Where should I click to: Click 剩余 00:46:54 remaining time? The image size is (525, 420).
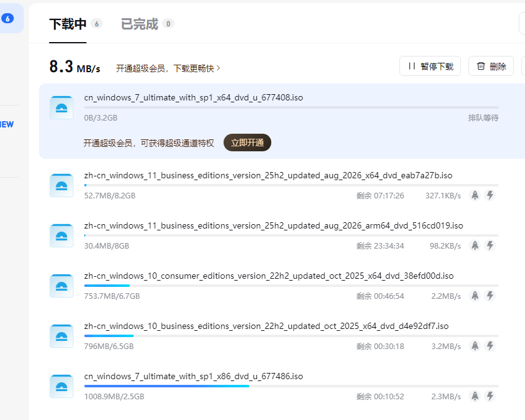pyautogui.click(x=380, y=296)
